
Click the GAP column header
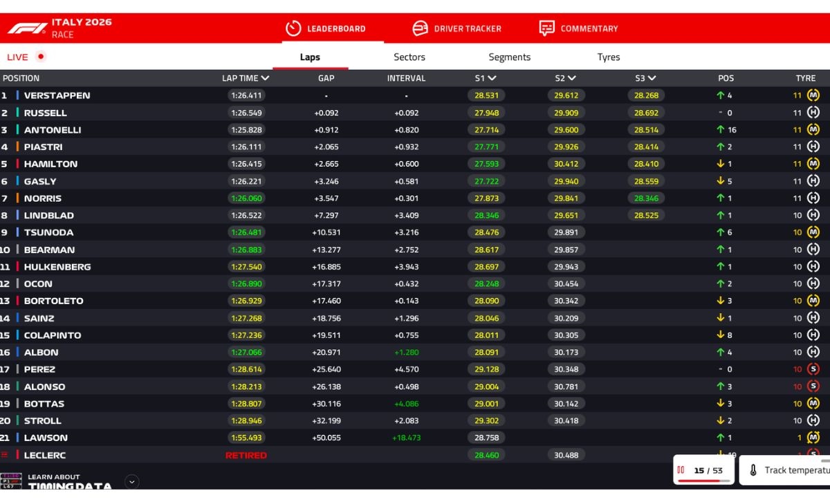click(326, 78)
